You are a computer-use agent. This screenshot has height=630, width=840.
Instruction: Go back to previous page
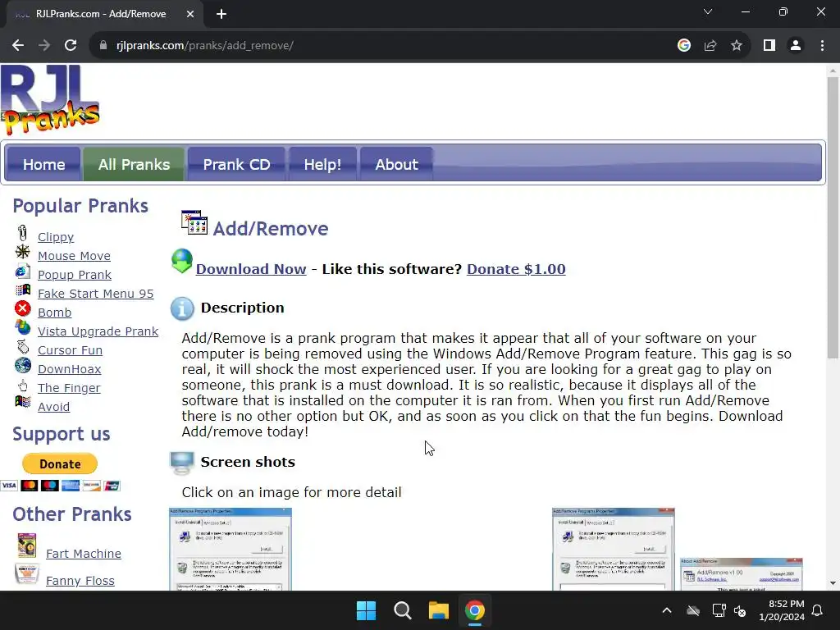tap(18, 46)
